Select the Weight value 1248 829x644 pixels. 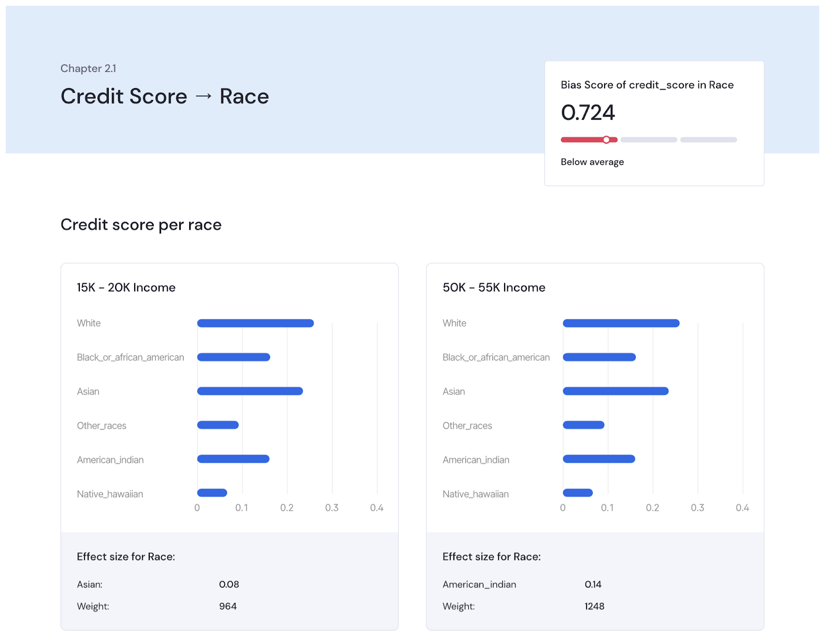point(594,606)
